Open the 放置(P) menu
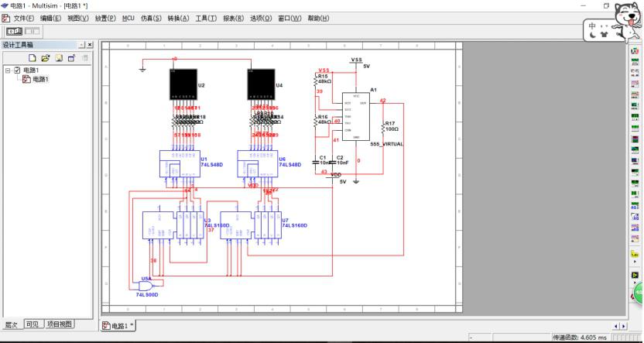 coord(105,19)
